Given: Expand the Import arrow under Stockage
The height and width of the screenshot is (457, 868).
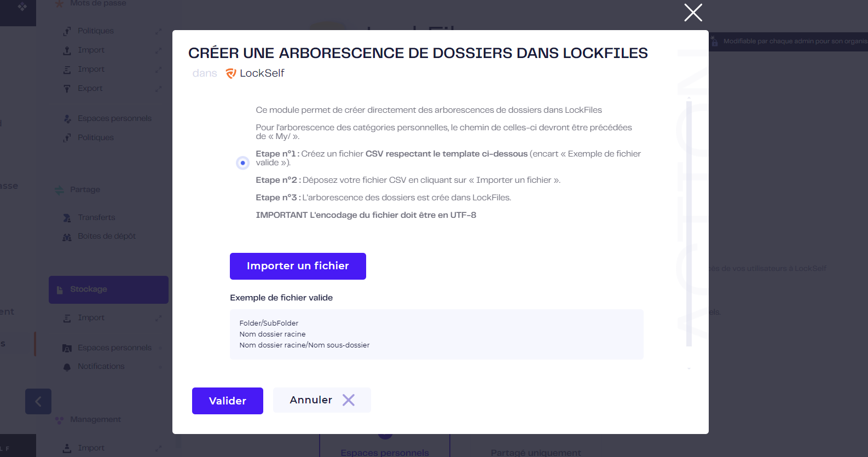Looking at the screenshot, I should (159, 318).
